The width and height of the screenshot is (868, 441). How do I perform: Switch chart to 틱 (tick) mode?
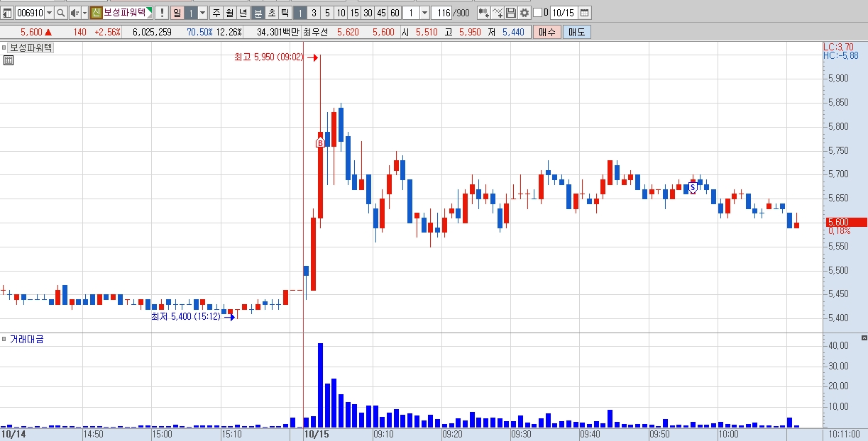tap(284, 13)
